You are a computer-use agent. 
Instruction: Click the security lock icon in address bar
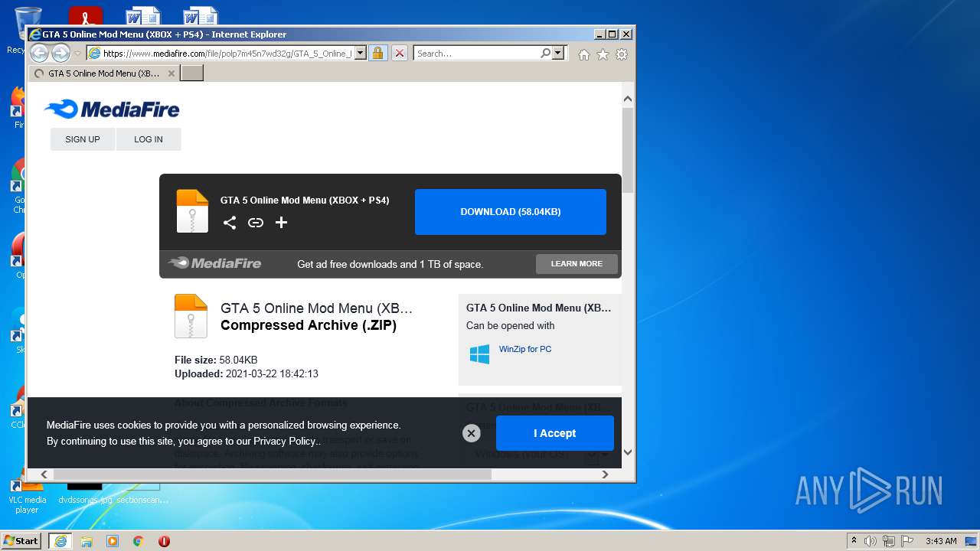377,54
